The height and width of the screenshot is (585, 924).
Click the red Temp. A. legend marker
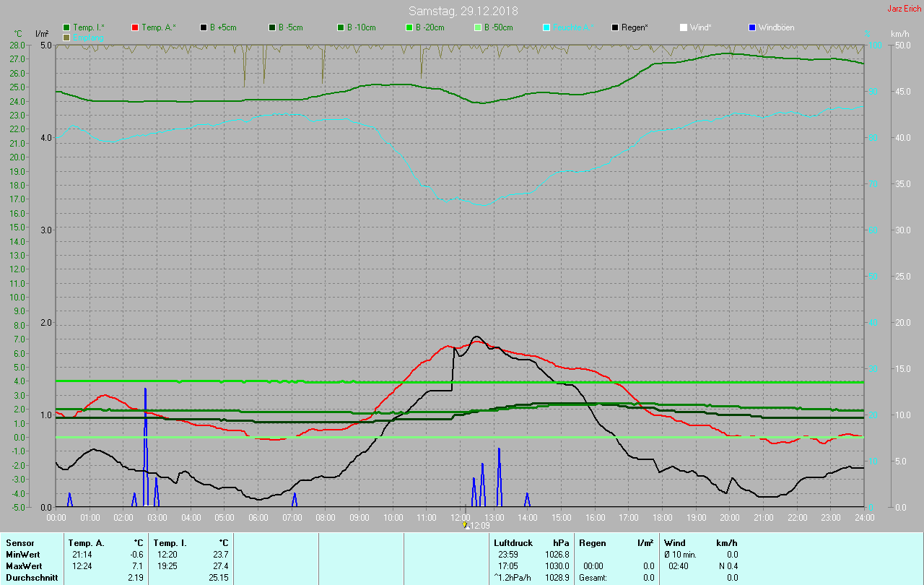(135, 27)
